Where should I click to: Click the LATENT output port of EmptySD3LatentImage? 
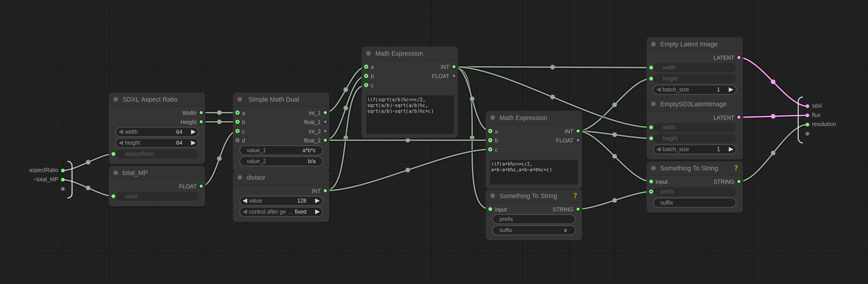(x=739, y=118)
